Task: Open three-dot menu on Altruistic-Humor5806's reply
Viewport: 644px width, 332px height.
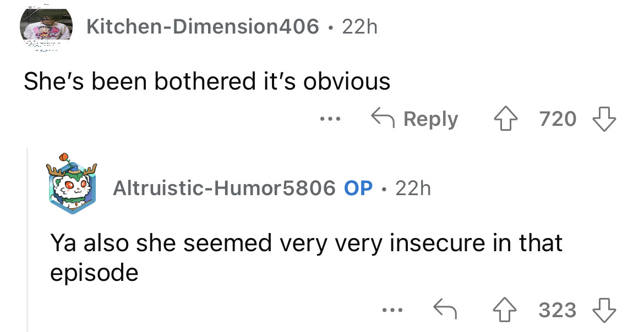Action: [394, 311]
